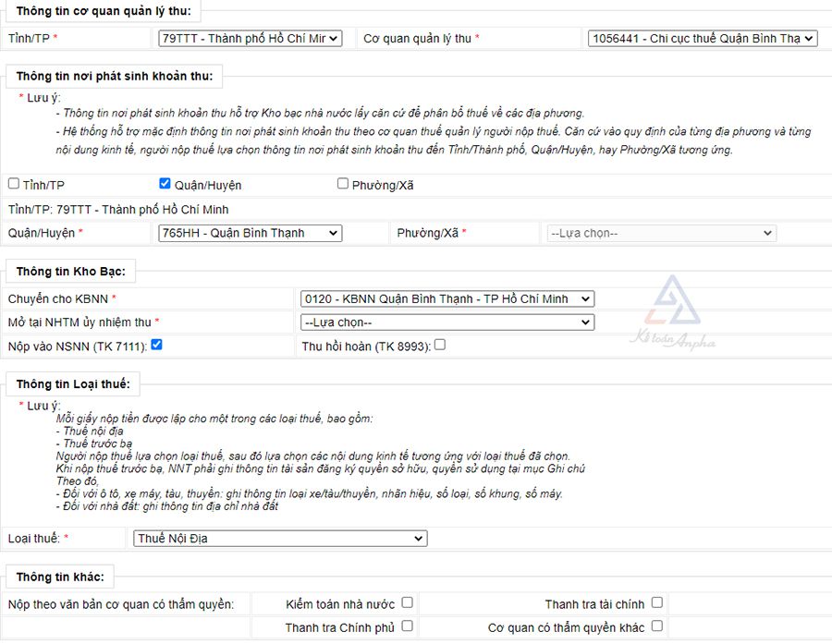Check Thu hồi hoàn (TK 8993) box
The height and width of the screenshot is (644, 832).
click(440, 345)
